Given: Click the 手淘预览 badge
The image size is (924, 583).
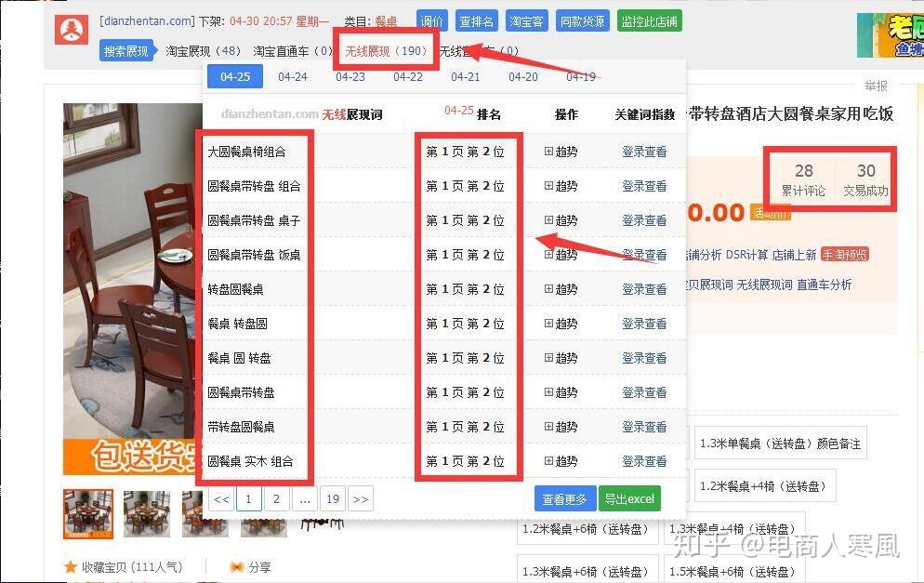Looking at the screenshot, I should pos(845,255).
